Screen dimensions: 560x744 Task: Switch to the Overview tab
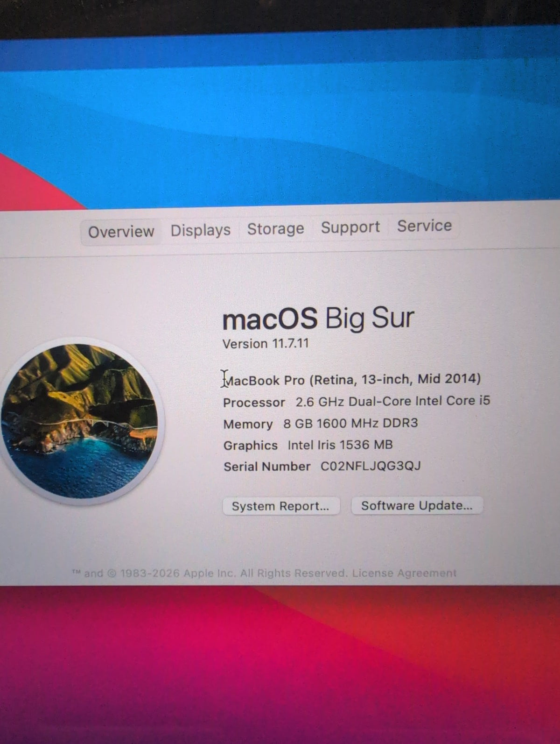[121, 232]
